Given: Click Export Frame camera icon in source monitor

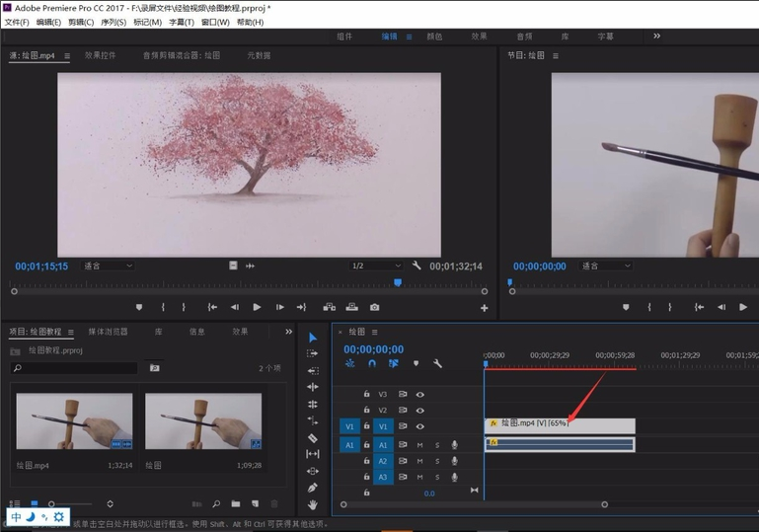Looking at the screenshot, I should 374,307.
